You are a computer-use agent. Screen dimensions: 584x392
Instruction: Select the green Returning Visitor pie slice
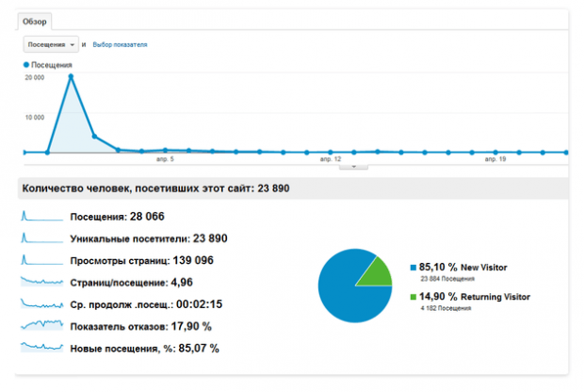378,272
